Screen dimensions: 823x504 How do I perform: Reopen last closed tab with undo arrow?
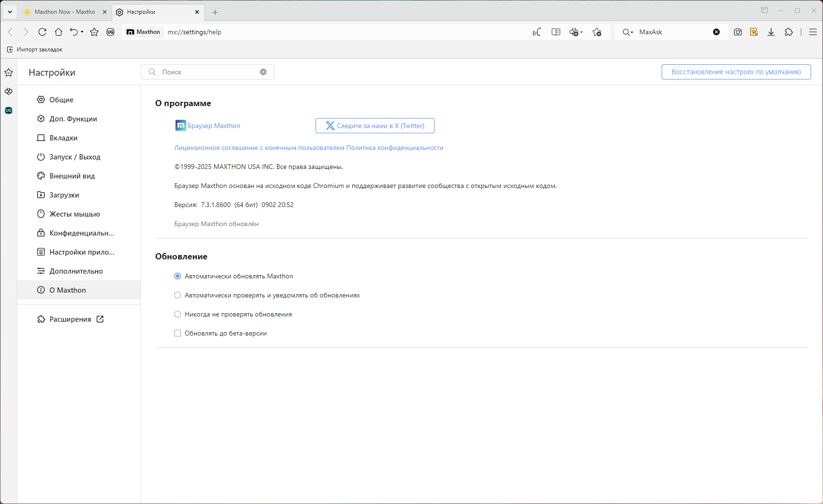[73, 32]
